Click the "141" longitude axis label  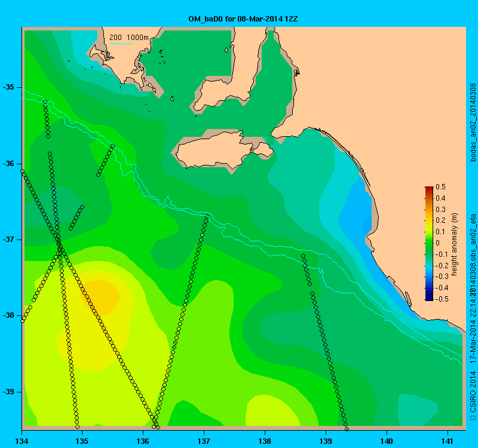click(448, 441)
